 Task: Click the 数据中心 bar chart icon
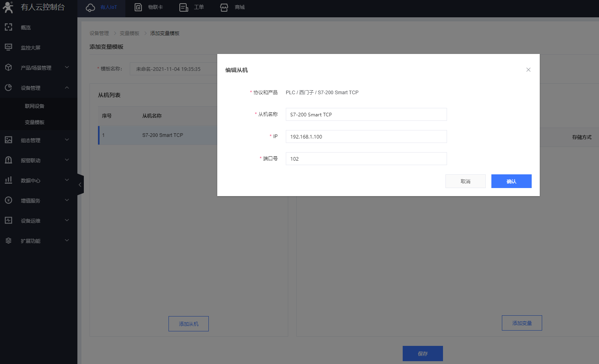click(8, 180)
